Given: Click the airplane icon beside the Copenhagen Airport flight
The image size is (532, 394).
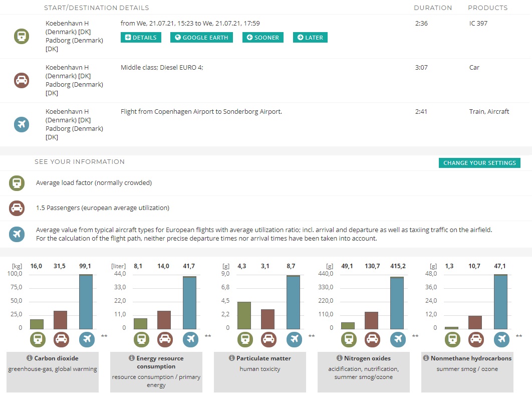Looking at the screenshot, I should pyautogui.click(x=22, y=124).
